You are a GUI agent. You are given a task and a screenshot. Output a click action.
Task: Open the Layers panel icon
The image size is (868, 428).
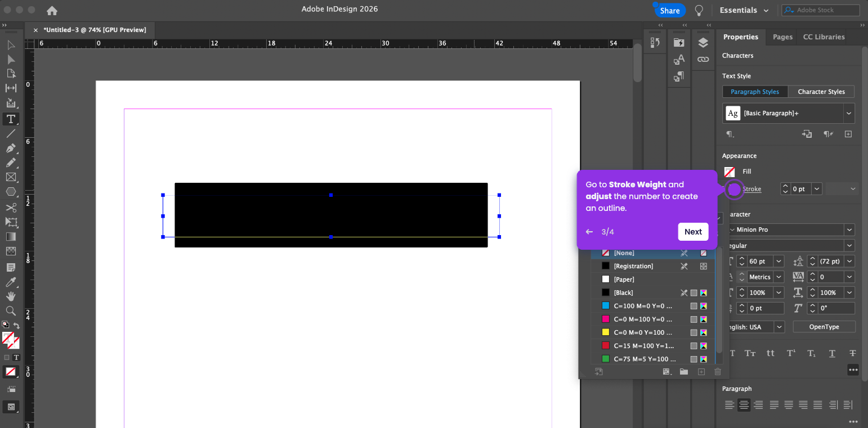point(703,43)
